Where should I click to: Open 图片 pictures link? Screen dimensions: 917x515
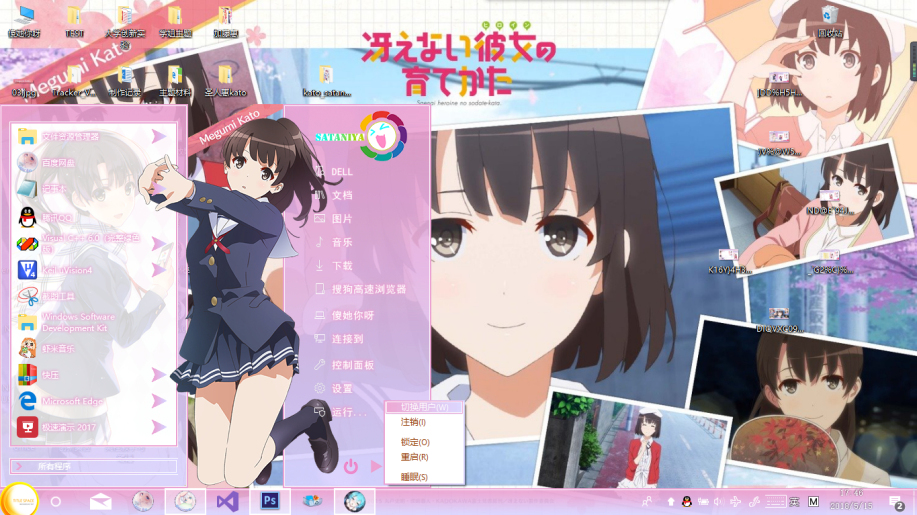pyautogui.click(x=334, y=219)
